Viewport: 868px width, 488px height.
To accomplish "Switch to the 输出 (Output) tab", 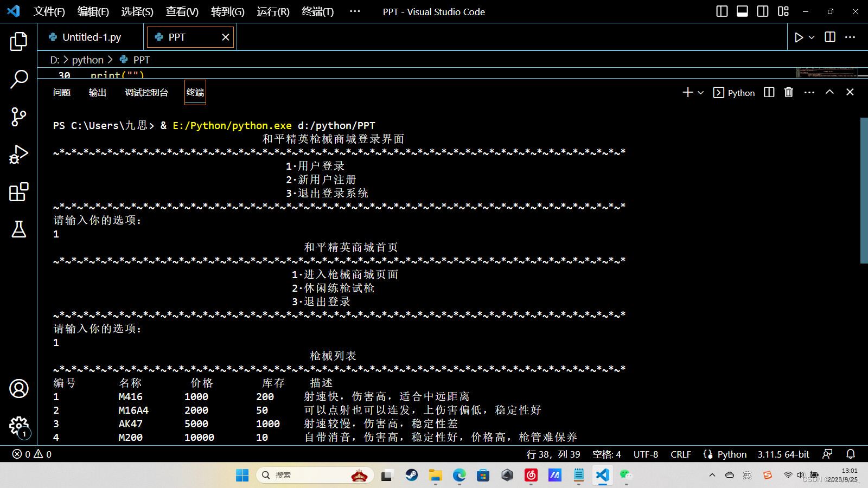I will (98, 93).
